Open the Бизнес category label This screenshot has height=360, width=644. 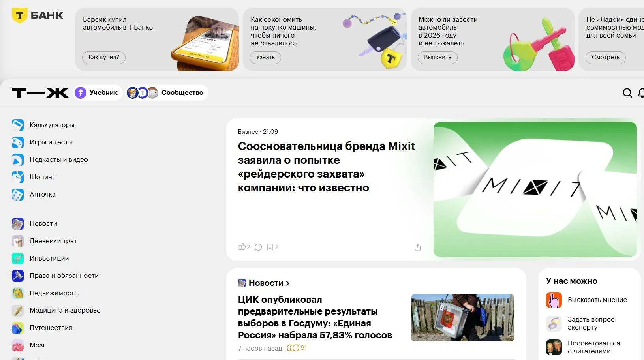point(248,132)
